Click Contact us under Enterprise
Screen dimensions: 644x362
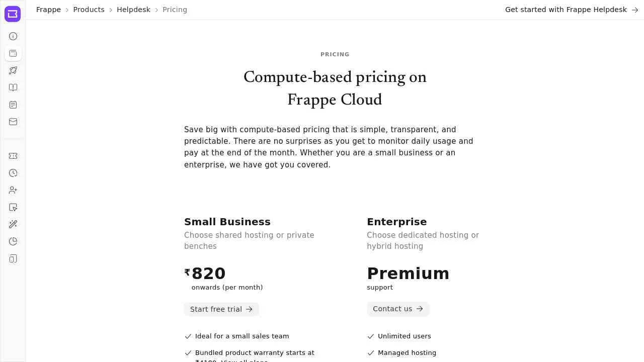click(398, 309)
